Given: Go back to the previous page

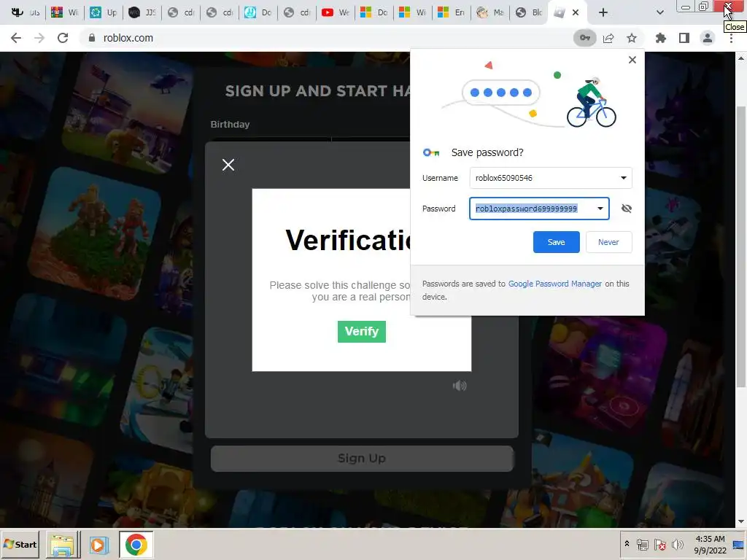Looking at the screenshot, I should pyautogui.click(x=16, y=38).
